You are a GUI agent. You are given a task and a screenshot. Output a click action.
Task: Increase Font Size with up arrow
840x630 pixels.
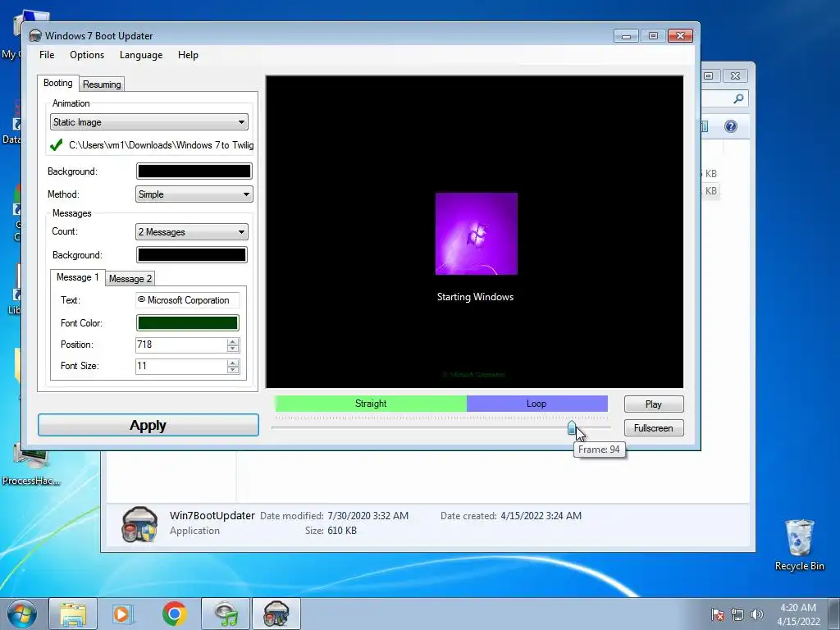click(232, 363)
